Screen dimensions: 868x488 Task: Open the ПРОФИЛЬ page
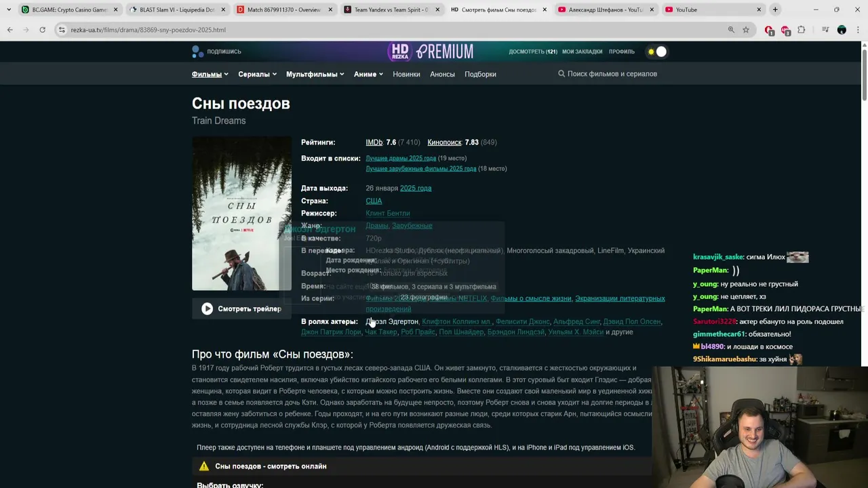pos(622,52)
